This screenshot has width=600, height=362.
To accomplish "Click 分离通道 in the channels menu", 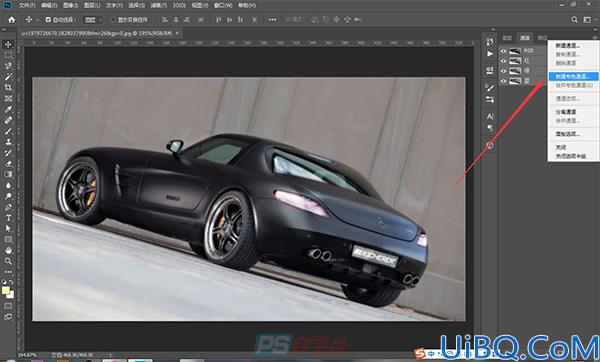I will point(566,112).
